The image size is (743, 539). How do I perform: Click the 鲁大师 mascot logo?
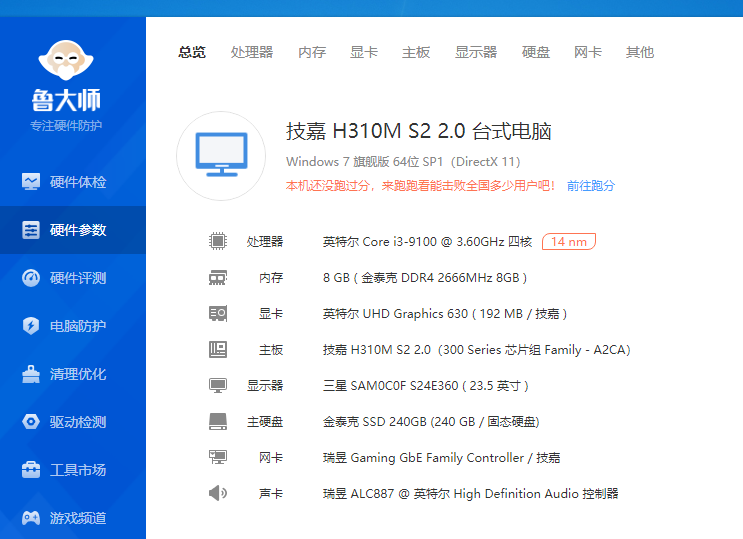(66, 60)
